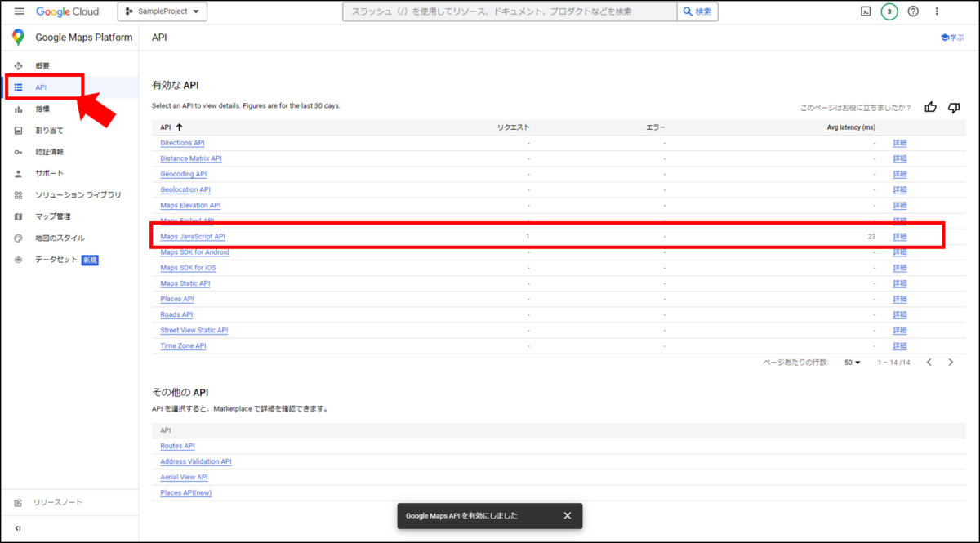
Task: Open the Address Validation API link
Action: [x=196, y=461]
